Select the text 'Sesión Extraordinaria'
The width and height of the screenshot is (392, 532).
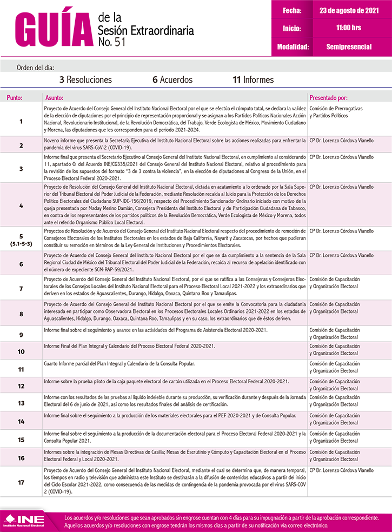[x=146, y=30]
